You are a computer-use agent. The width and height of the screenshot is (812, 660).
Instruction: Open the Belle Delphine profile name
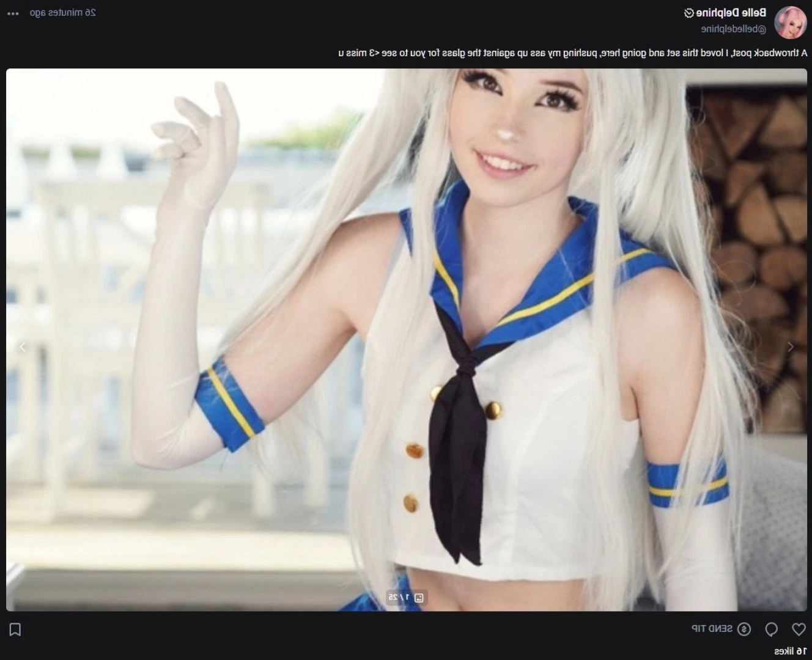click(731, 13)
